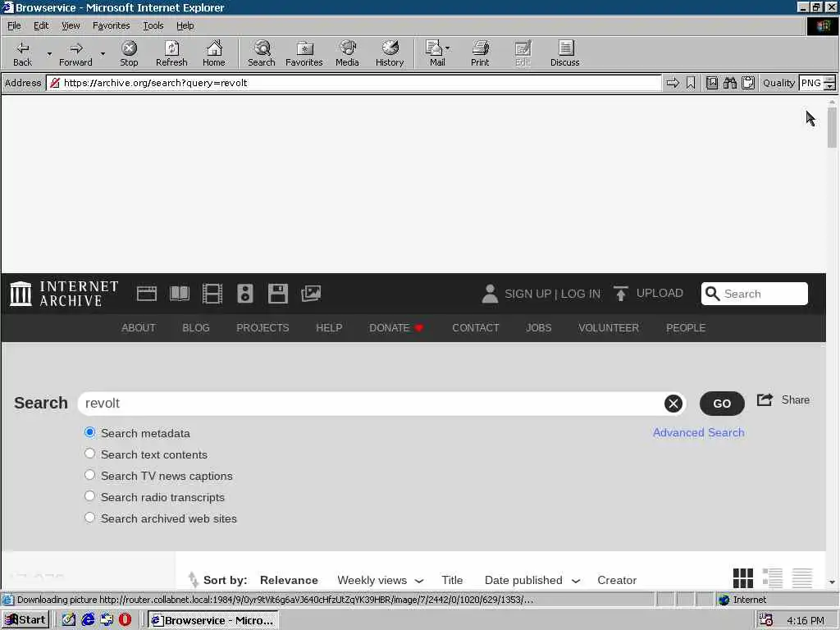This screenshot has height=630, width=840.
Task: Open the View menu
Action: tap(71, 25)
